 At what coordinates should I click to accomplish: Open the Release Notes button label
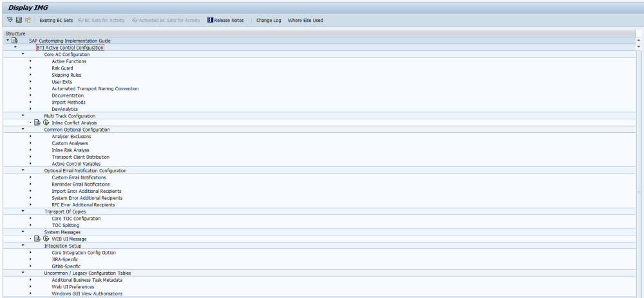(229, 20)
